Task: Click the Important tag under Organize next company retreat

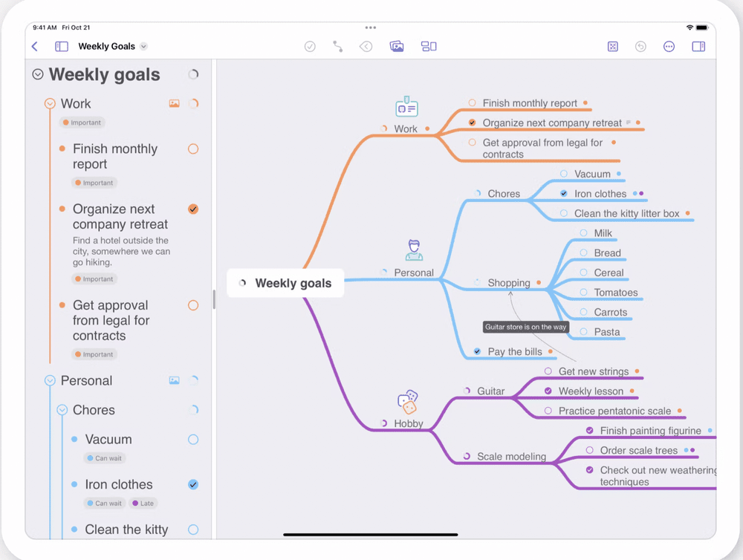Action: [94, 279]
